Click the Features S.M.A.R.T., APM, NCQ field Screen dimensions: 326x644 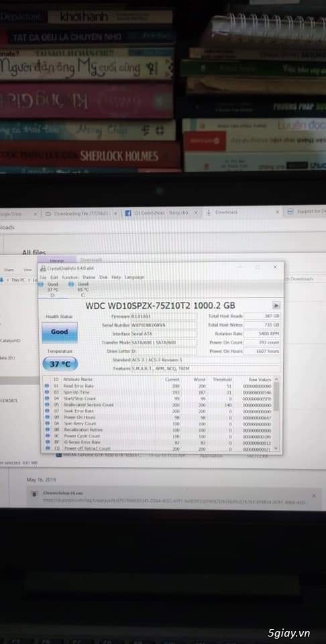205,369
